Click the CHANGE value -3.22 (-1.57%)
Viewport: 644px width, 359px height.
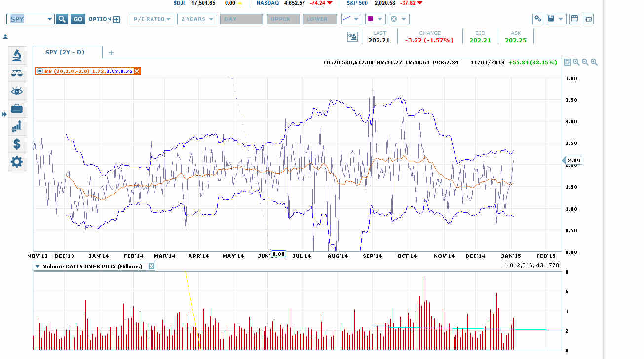click(429, 40)
